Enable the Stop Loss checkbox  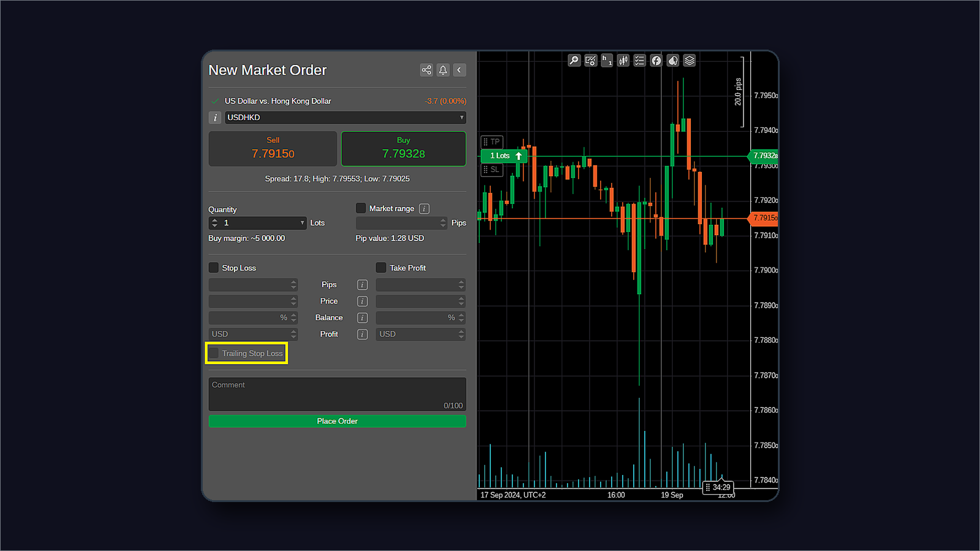click(x=213, y=267)
